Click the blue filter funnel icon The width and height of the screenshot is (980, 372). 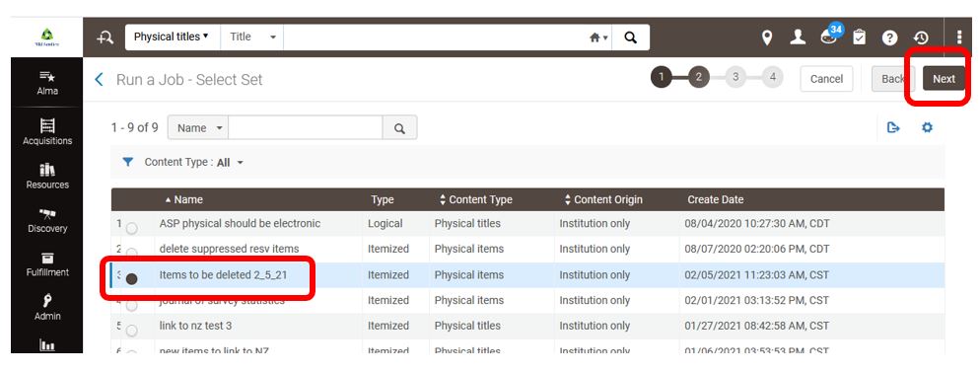point(127,162)
